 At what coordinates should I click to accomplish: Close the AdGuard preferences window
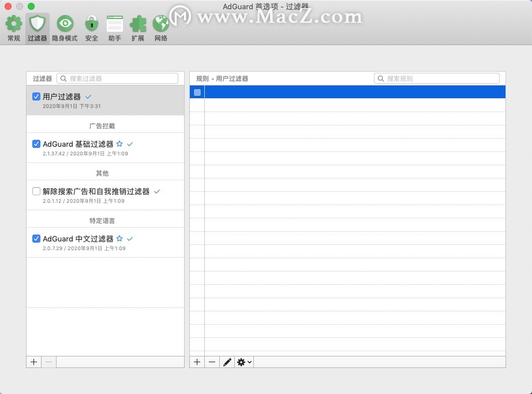8,6
